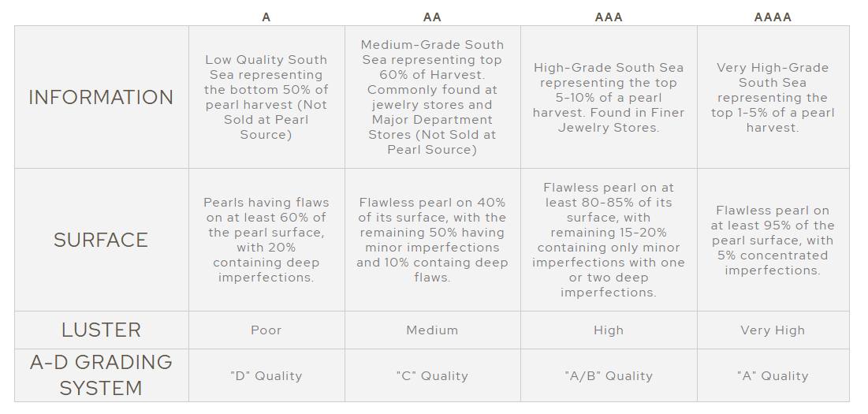Select the SURFACE row label
This screenshot has height=414, width=868.
click(101, 241)
